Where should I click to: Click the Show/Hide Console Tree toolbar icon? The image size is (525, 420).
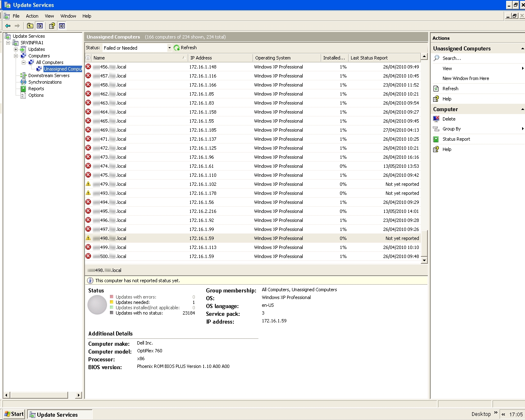pyautogui.click(x=40, y=25)
